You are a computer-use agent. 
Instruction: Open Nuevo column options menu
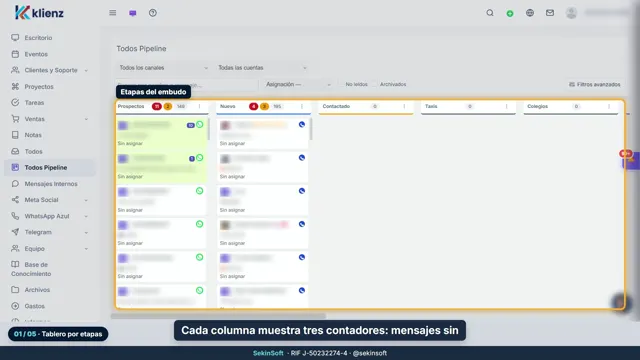click(x=302, y=106)
